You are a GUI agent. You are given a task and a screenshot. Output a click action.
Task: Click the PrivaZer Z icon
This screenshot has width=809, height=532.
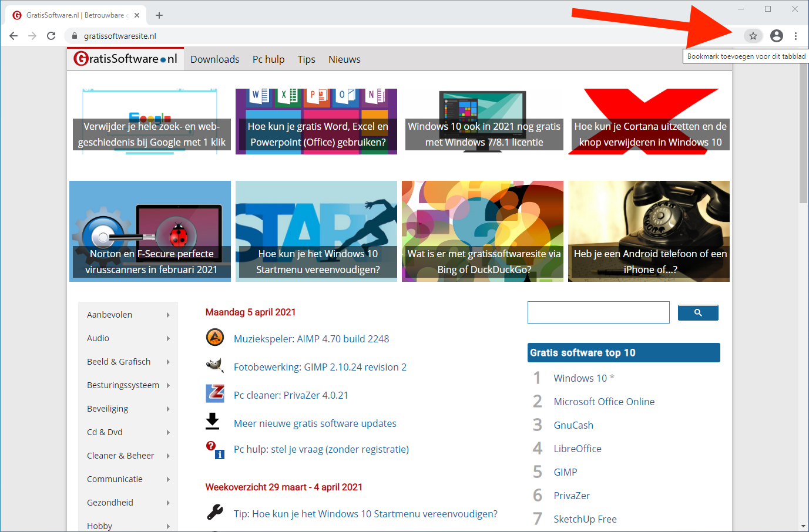(215, 393)
